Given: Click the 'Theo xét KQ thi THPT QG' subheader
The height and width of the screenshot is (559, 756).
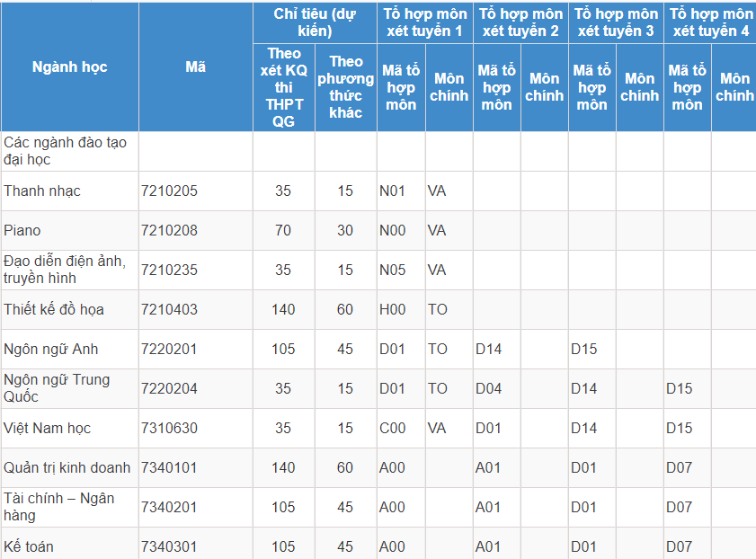Looking at the screenshot, I should [x=284, y=87].
